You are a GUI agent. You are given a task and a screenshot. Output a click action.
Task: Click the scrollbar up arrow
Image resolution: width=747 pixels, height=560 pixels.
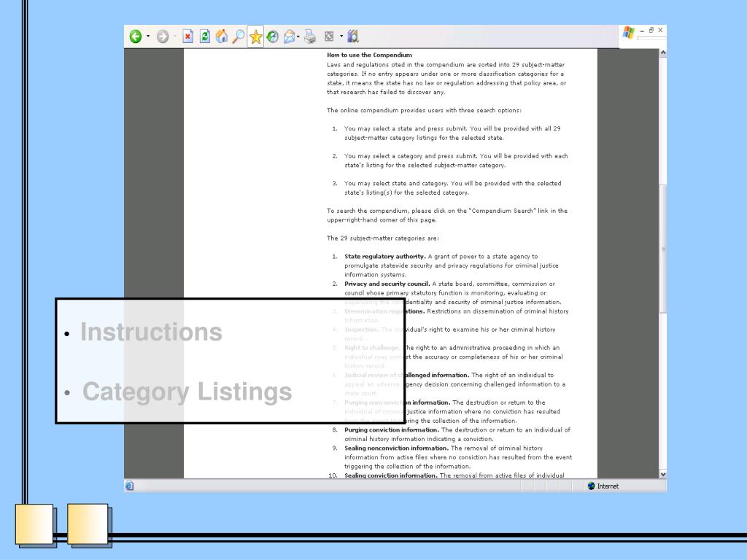[x=662, y=52]
